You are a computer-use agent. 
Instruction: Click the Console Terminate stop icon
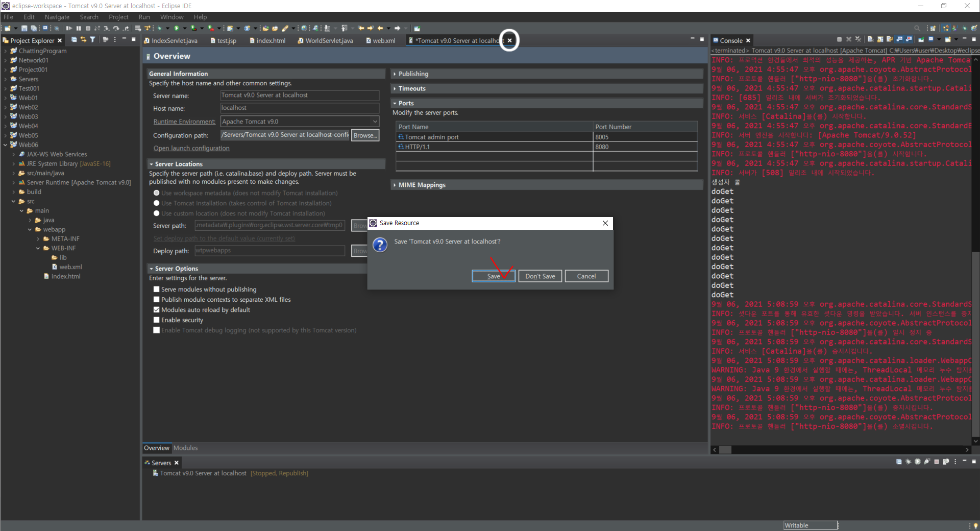839,39
